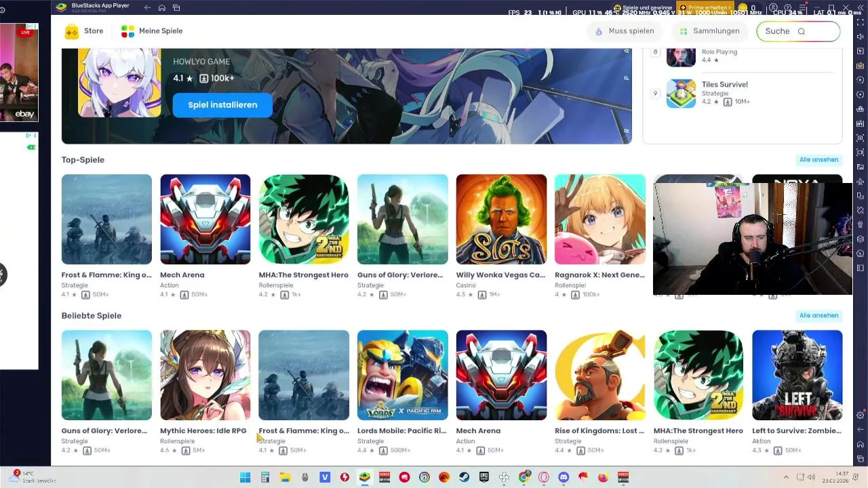
Task: Open Guns of Glory in Beliebte Spiele
Action: pos(106,375)
